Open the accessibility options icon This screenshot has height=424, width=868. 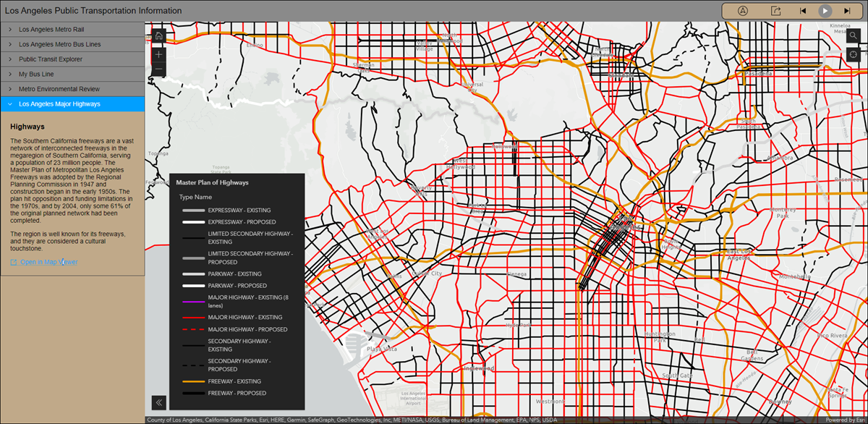click(743, 11)
